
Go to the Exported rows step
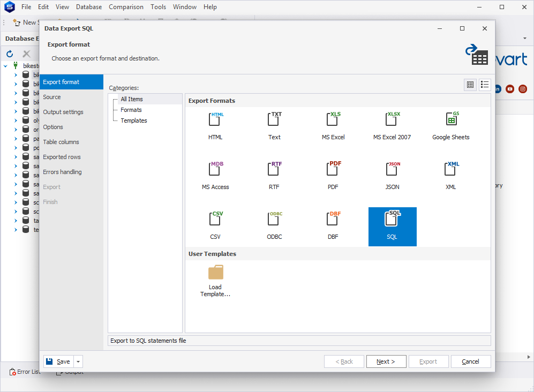pos(71,157)
